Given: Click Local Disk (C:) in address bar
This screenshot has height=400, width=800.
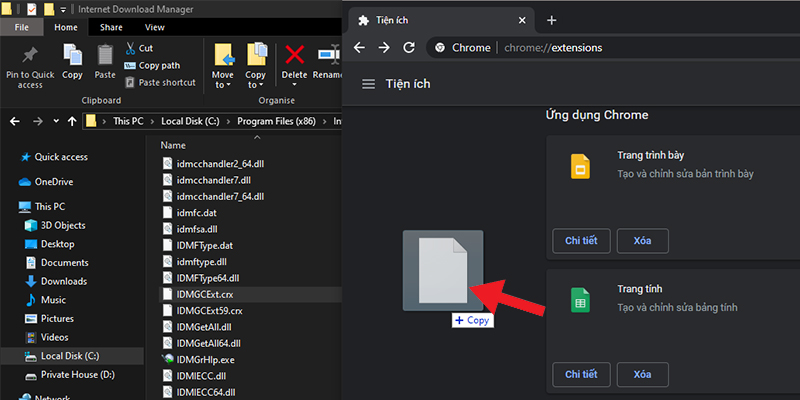Looking at the screenshot, I should tap(190, 121).
